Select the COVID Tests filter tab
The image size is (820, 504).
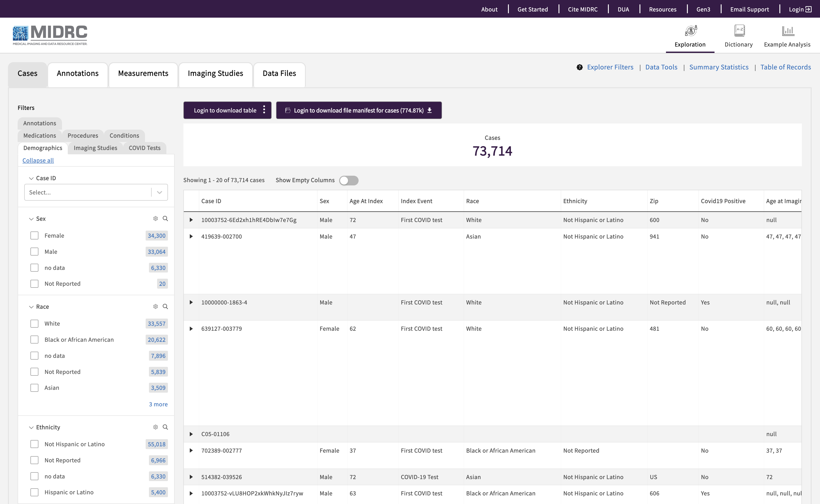click(145, 148)
